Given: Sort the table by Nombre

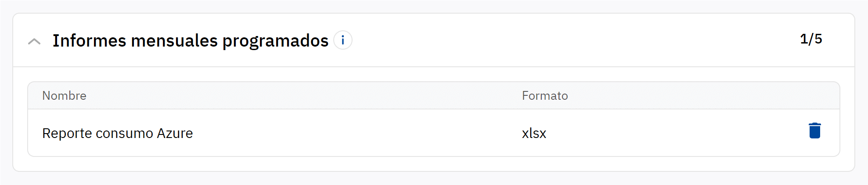Looking at the screenshot, I should click(x=64, y=96).
